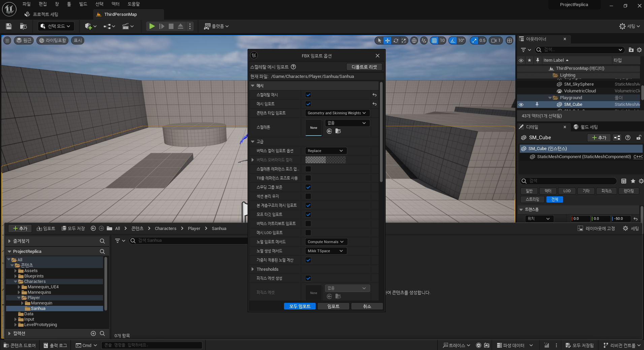Activate the scale gizmo tool
Image resolution: width=644 pixels, height=350 pixels.
point(404,40)
